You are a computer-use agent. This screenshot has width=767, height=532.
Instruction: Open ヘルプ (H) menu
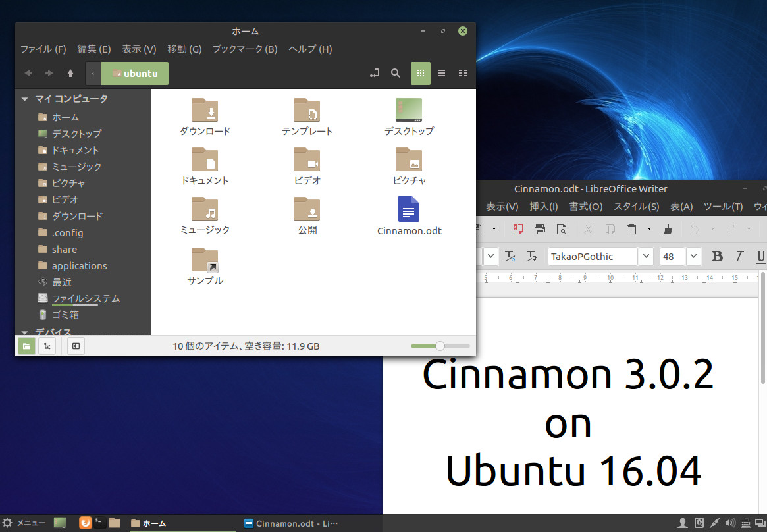click(x=310, y=49)
